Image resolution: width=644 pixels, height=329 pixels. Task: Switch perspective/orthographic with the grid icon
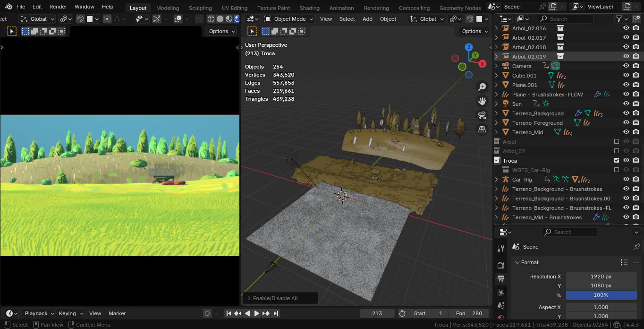click(482, 130)
